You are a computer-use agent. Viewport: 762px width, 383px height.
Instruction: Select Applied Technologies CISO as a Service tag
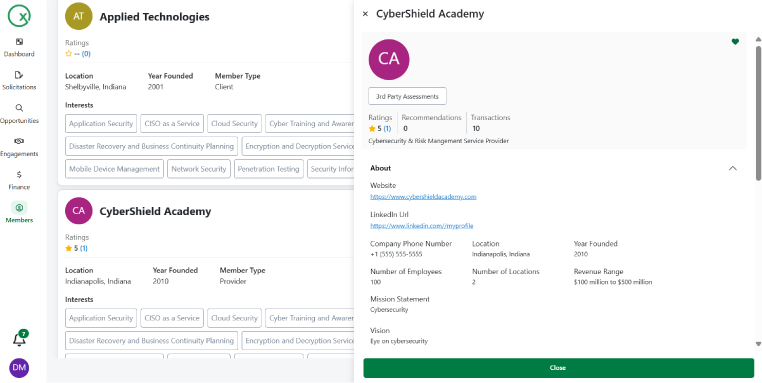coord(172,123)
